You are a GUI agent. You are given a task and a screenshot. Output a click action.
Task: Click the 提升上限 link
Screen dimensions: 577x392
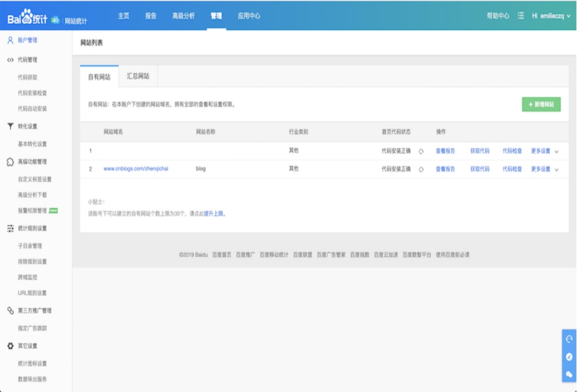(x=214, y=214)
